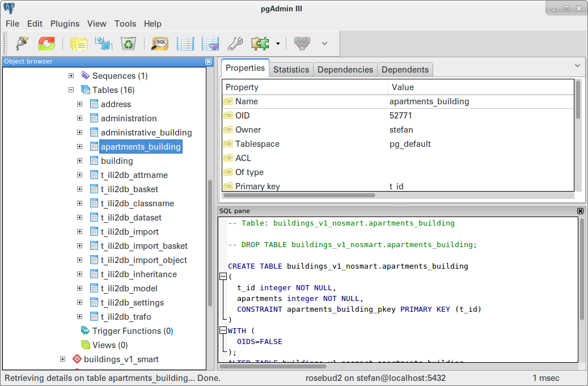The width and height of the screenshot is (588, 386).
Task: Select t_ili2db_model table
Action: 129,289
